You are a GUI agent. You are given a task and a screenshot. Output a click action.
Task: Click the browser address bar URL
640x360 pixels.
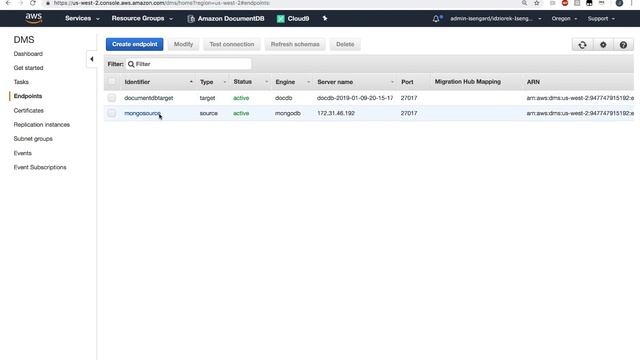[162, 3]
